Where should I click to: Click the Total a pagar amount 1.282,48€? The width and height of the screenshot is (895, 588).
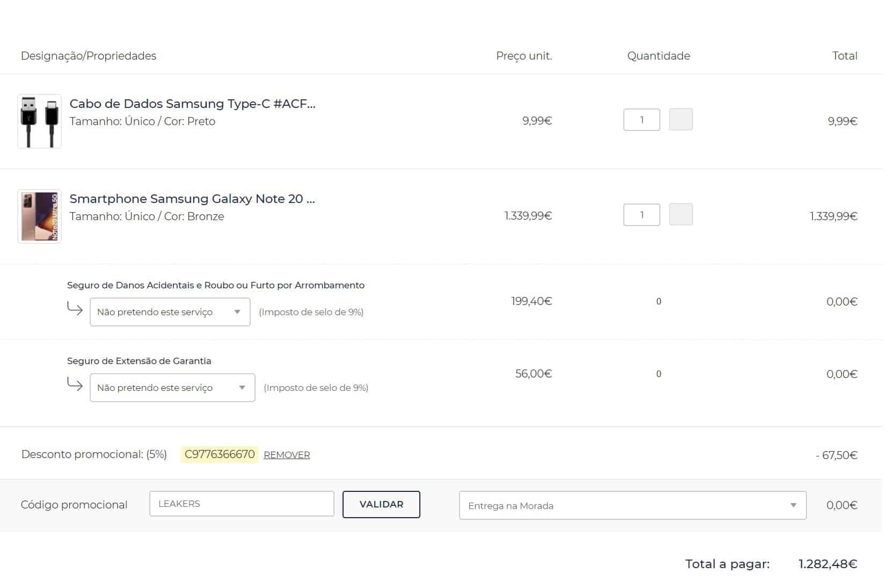coord(827,564)
